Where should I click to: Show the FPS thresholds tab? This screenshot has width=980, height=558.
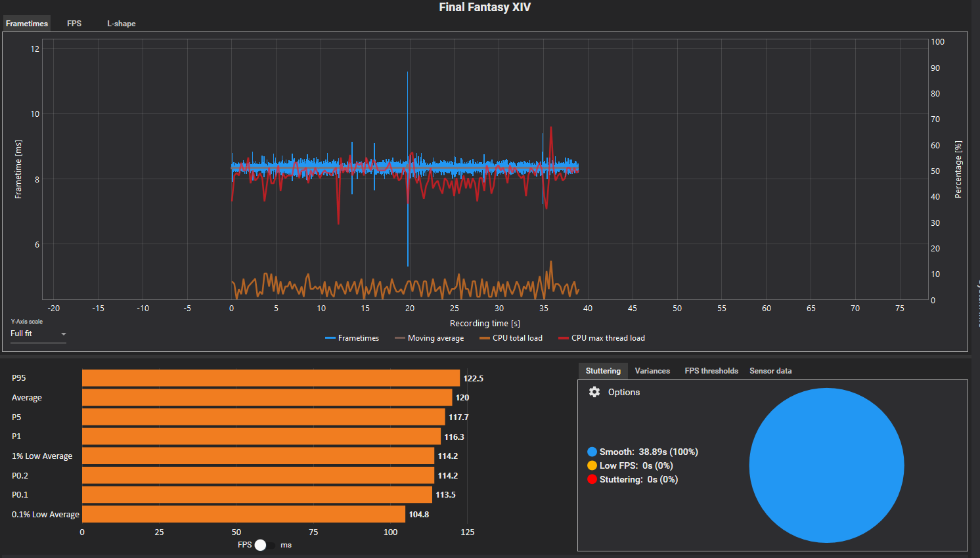tap(711, 371)
